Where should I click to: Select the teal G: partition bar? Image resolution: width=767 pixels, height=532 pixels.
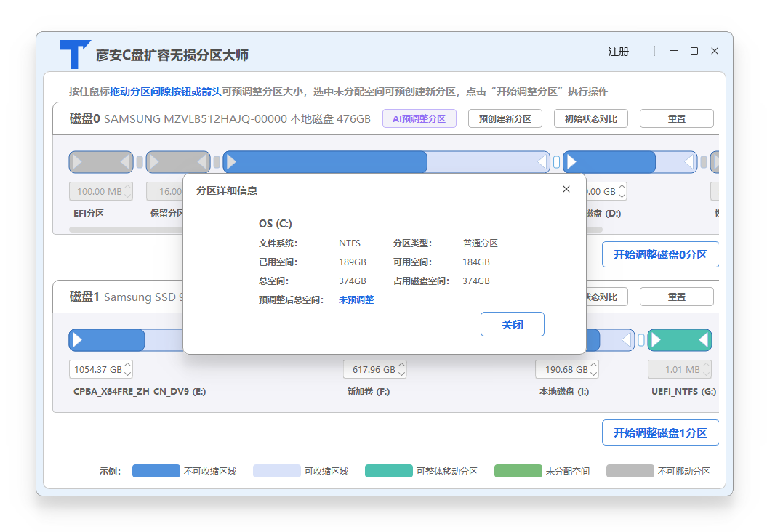[x=680, y=340]
